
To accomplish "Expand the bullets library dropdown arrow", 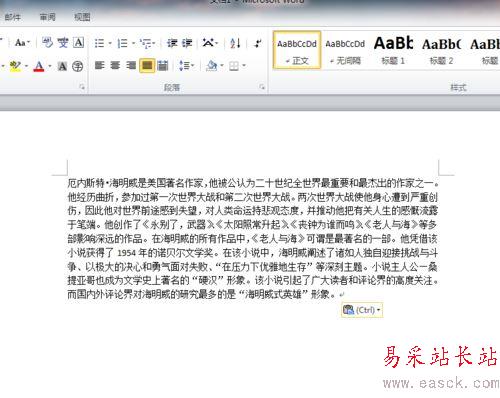I will tap(110, 43).
